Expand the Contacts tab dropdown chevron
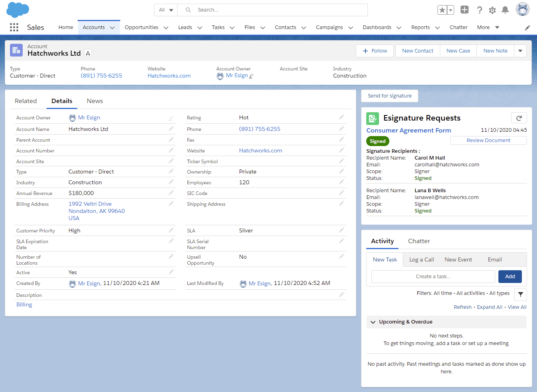The height and width of the screenshot is (392, 537). (304, 27)
